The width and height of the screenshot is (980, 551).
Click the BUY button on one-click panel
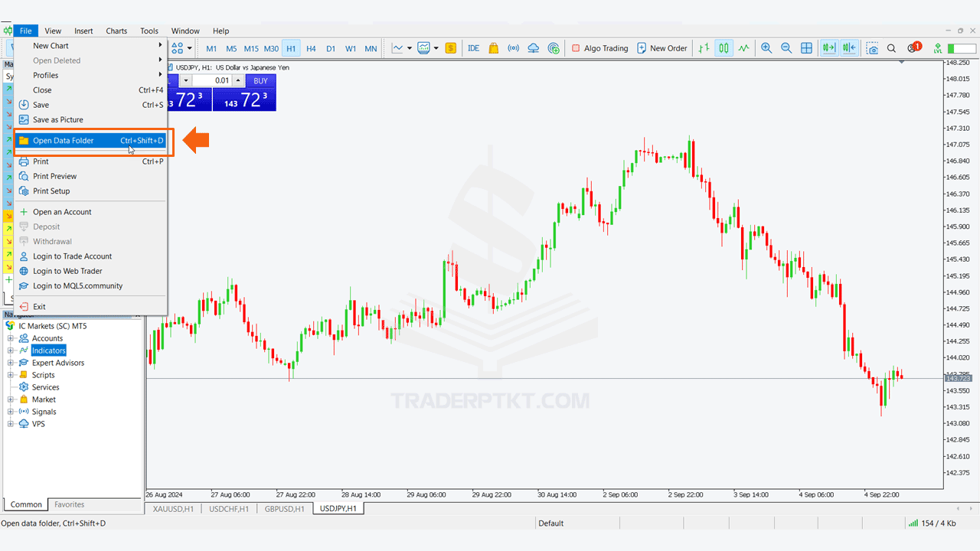tap(260, 80)
